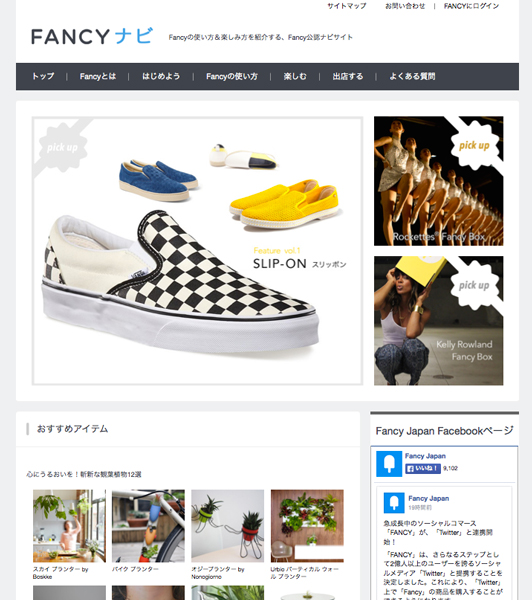Click the スカイ プランター by Boskke thumbnail
Viewport: 532px width, 600px height.
pyautogui.click(x=69, y=526)
